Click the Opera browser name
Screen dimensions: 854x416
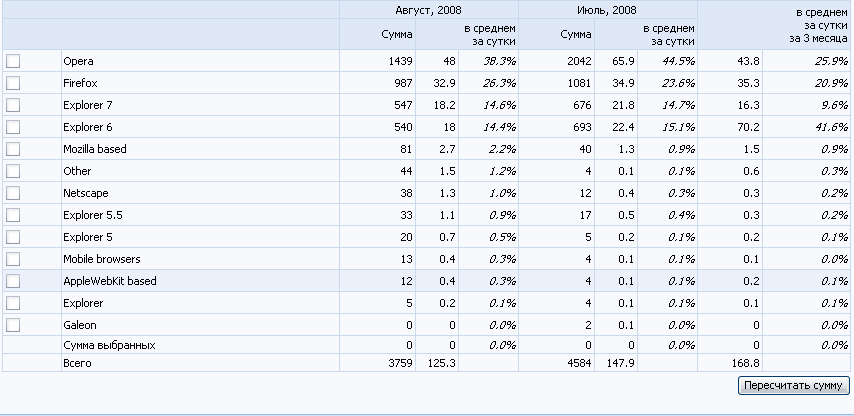coord(78,61)
